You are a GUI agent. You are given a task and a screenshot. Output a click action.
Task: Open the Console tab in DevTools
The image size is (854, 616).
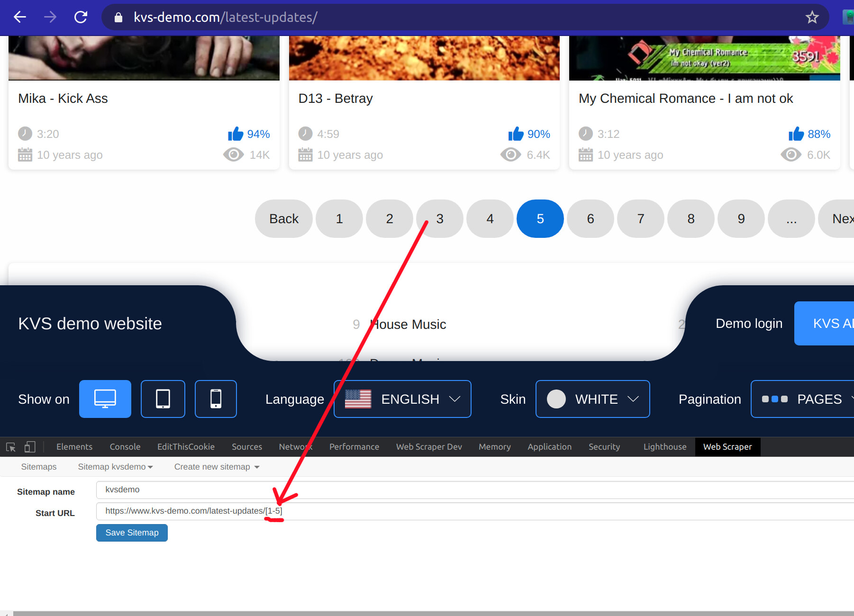tap(125, 447)
